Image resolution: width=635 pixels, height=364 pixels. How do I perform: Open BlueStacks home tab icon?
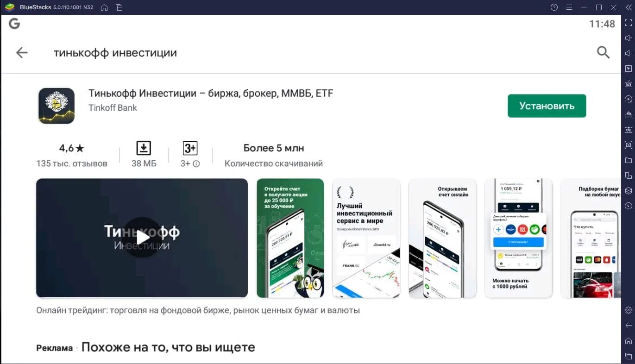pos(104,7)
